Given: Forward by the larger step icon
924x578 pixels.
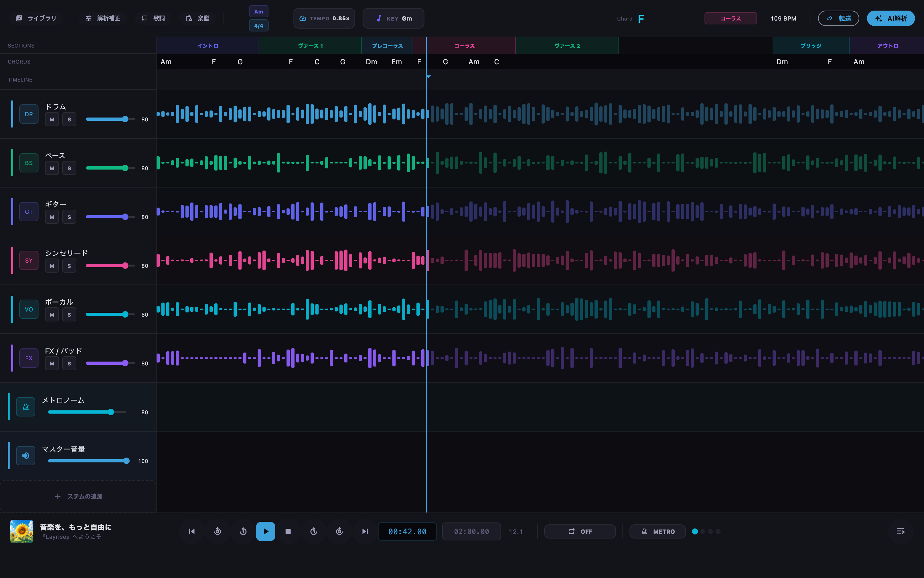Looking at the screenshot, I should 339,531.
